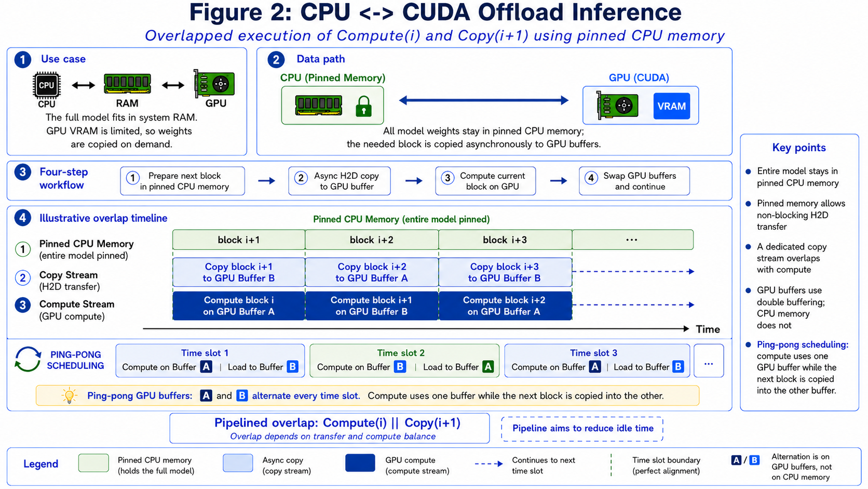868x489 pixels.
Task: Click the Key points heading
Action: (x=799, y=148)
